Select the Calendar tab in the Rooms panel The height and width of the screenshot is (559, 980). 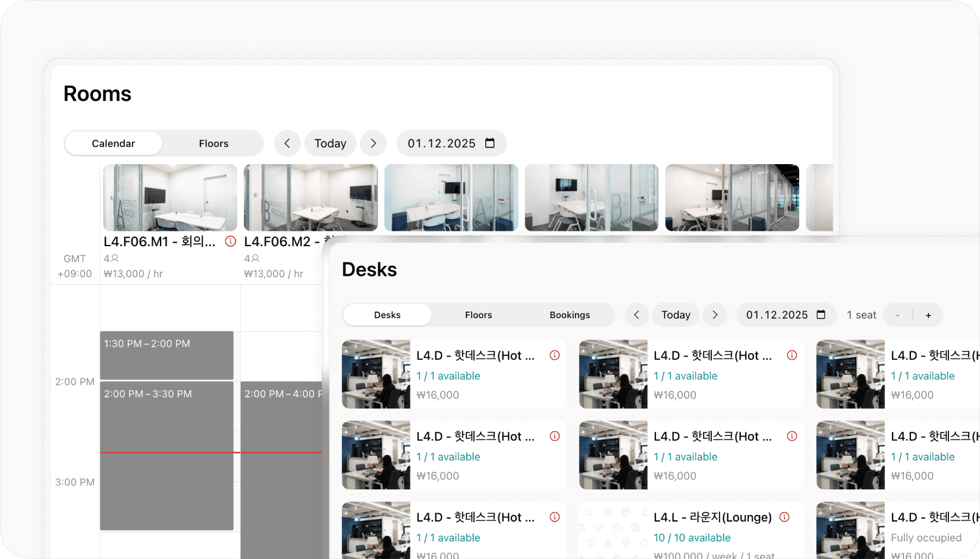click(x=113, y=143)
